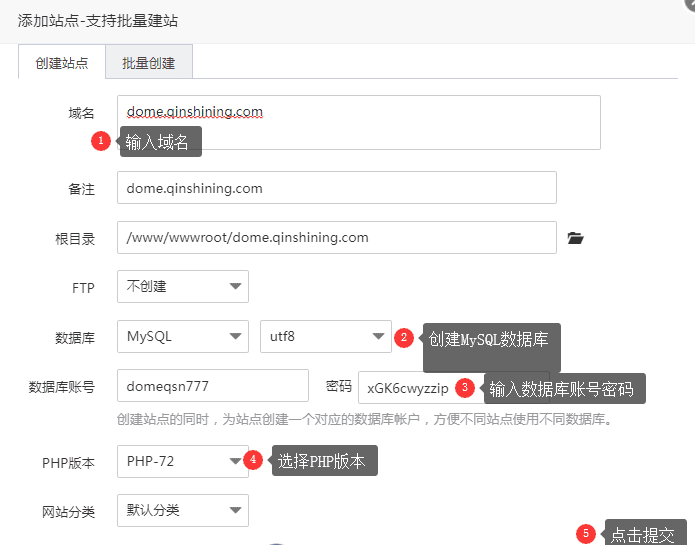Image resolution: width=695 pixels, height=545 pixels.
Task: Open the 默认分类 site category dropdown
Action: coord(183,510)
